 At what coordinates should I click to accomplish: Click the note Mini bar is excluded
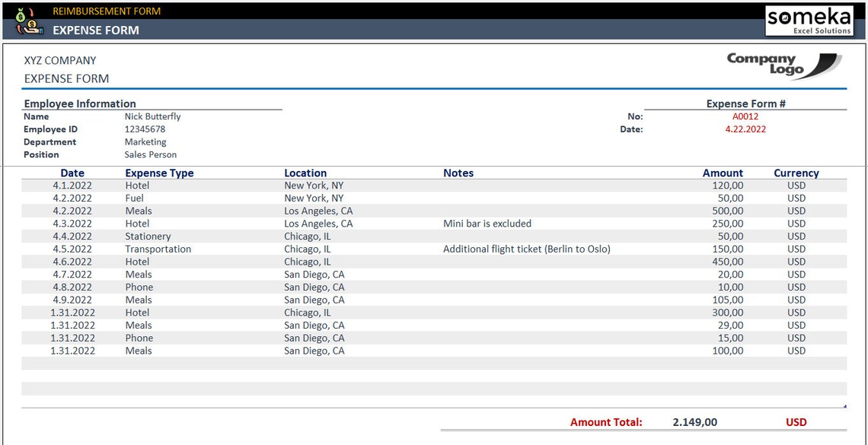(x=487, y=223)
